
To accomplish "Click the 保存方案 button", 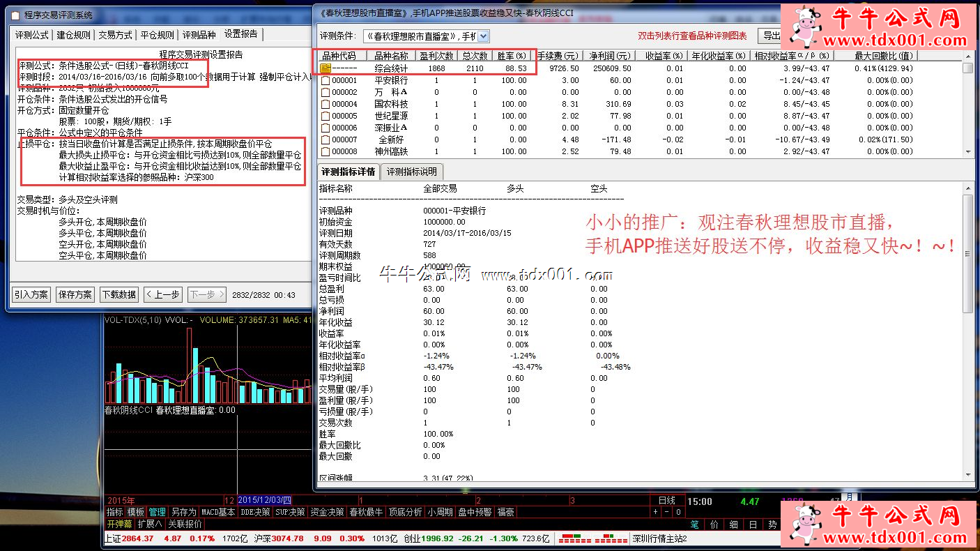I will click(75, 295).
